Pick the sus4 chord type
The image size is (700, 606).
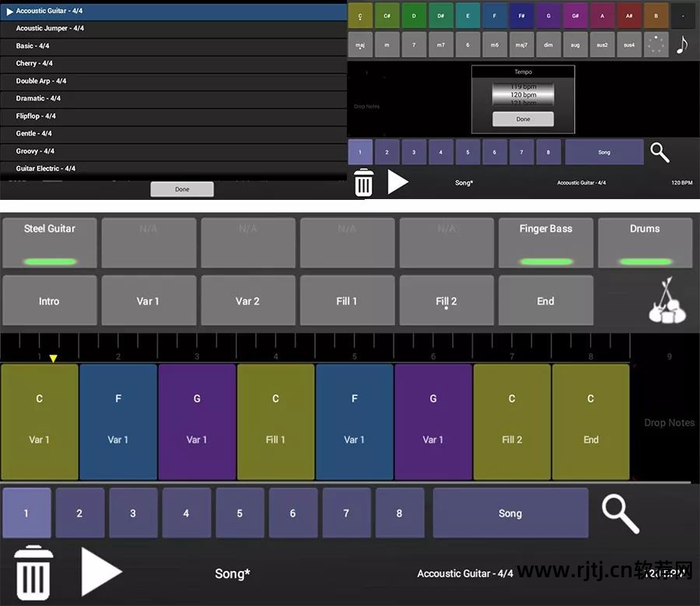click(x=629, y=44)
